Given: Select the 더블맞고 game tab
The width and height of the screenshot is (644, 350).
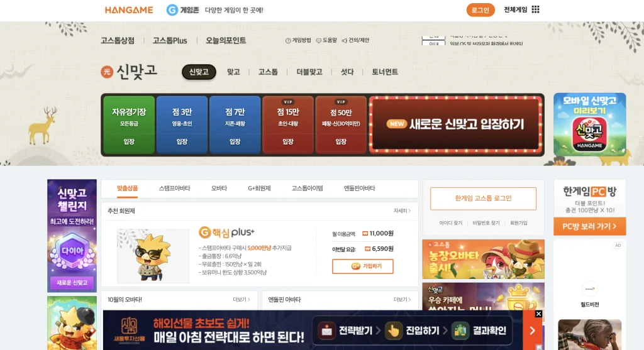Looking at the screenshot, I should point(309,72).
